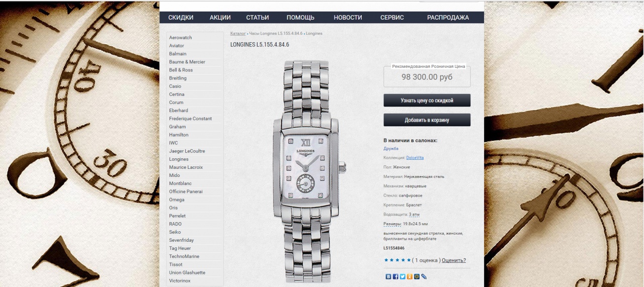
Task: Click Узнать цену со скидкой button
Action: 427,101
